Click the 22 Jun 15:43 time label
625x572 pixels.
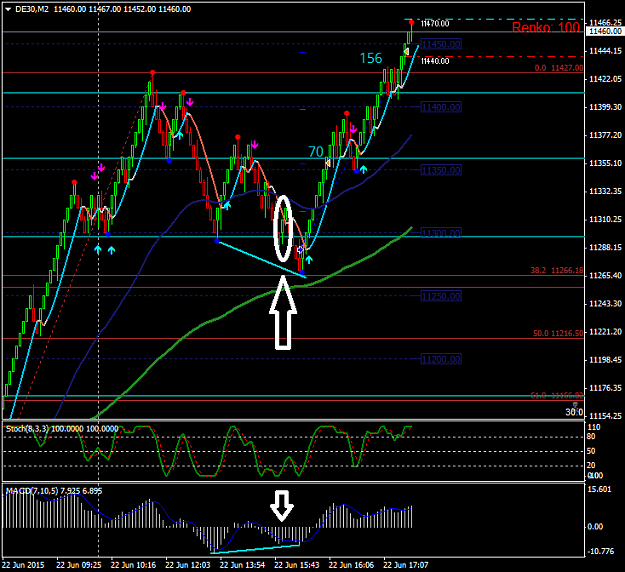297,565
